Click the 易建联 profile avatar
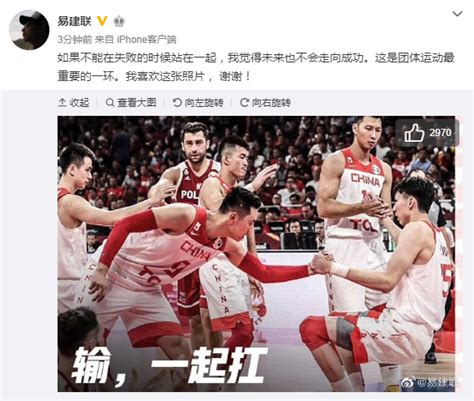Image resolution: width=474 pixels, height=401 pixels. (x=29, y=30)
